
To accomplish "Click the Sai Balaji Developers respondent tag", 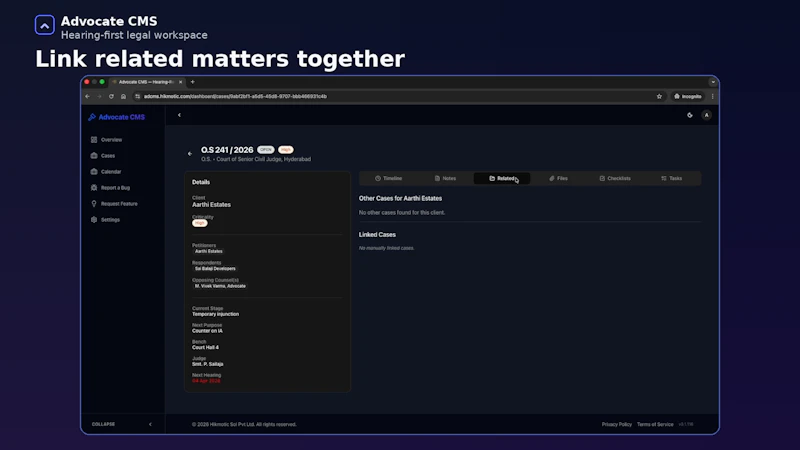I will tap(215, 268).
